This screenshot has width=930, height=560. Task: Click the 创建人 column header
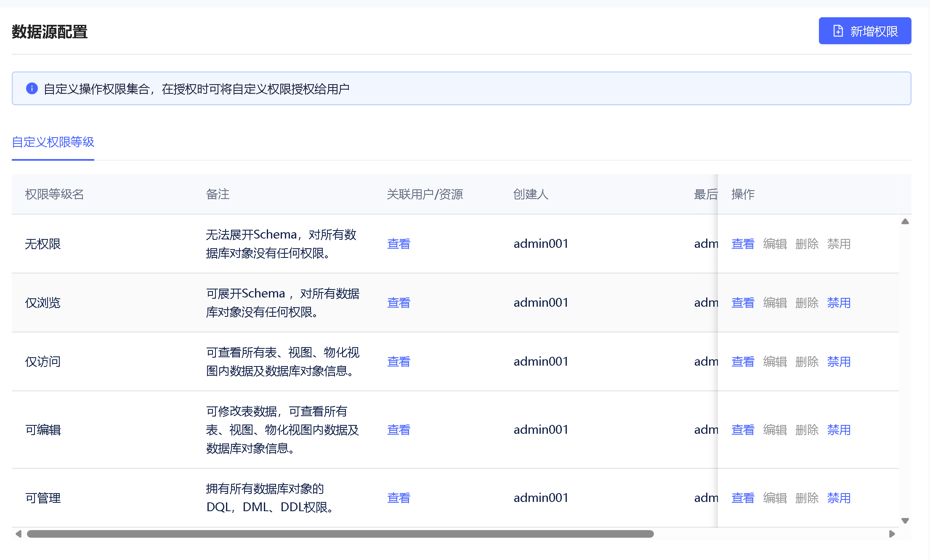coord(531,194)
